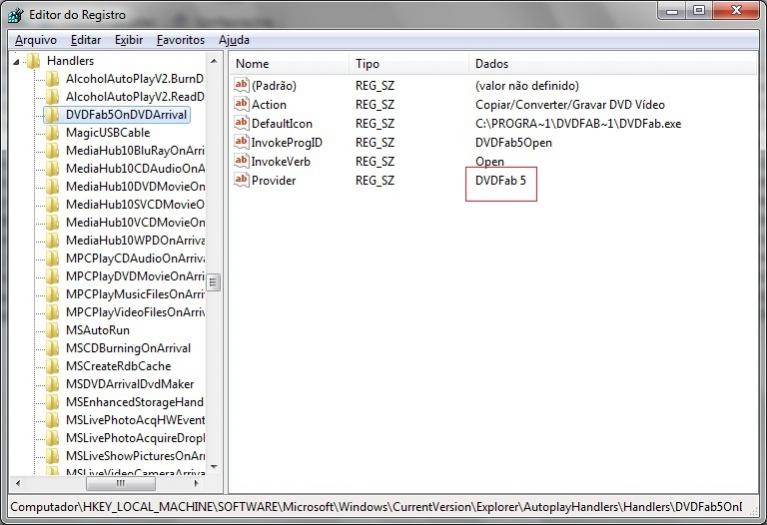Click the AlcoholAutoPlayV2.BurnD folder icon
This screenshot has width=767, height=525.
(x=52, y=79)
